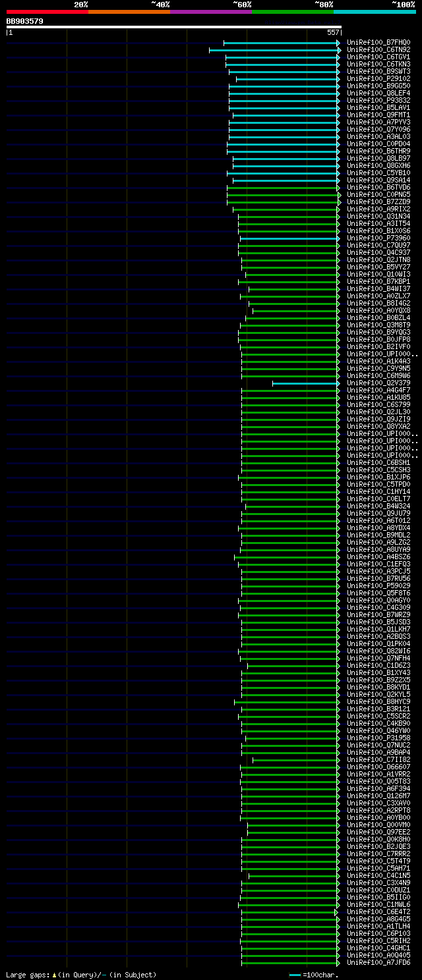The width and height of the screenshot is (422, 980).
Task: Select label UniRef100_Q3M8T9
Action: tap(378, 325)
